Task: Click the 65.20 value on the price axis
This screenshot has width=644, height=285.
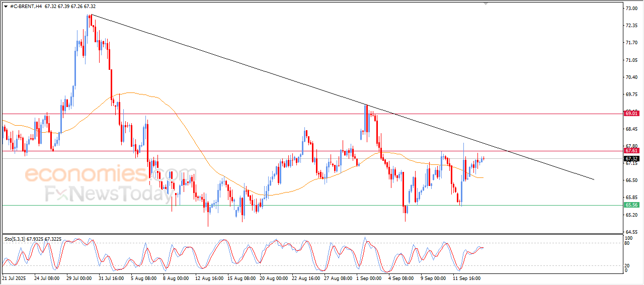Action: point(632,215)
